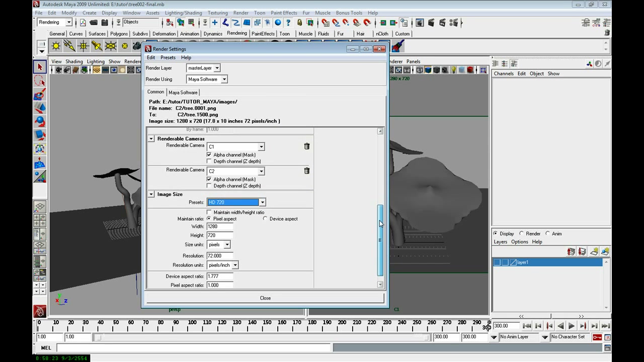Click use all lights bulb icon in right viewport

click(x=453, y=70)
